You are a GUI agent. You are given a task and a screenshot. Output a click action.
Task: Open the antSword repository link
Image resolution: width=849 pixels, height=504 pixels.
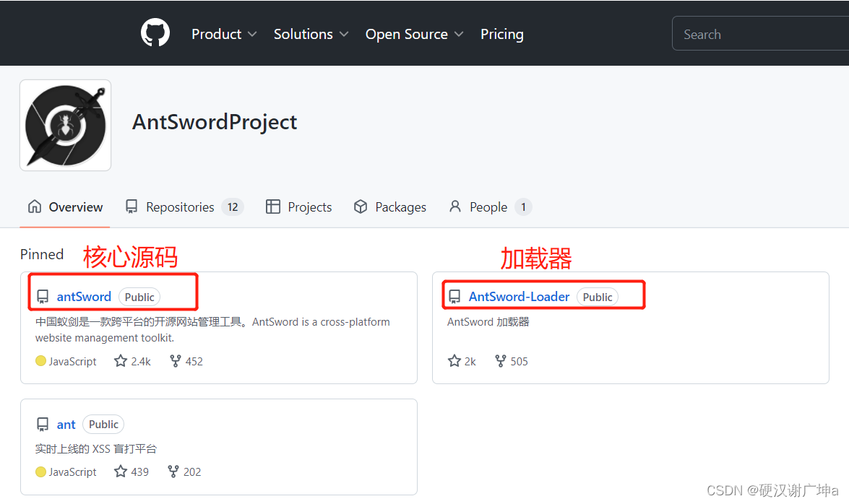(84, 297)
